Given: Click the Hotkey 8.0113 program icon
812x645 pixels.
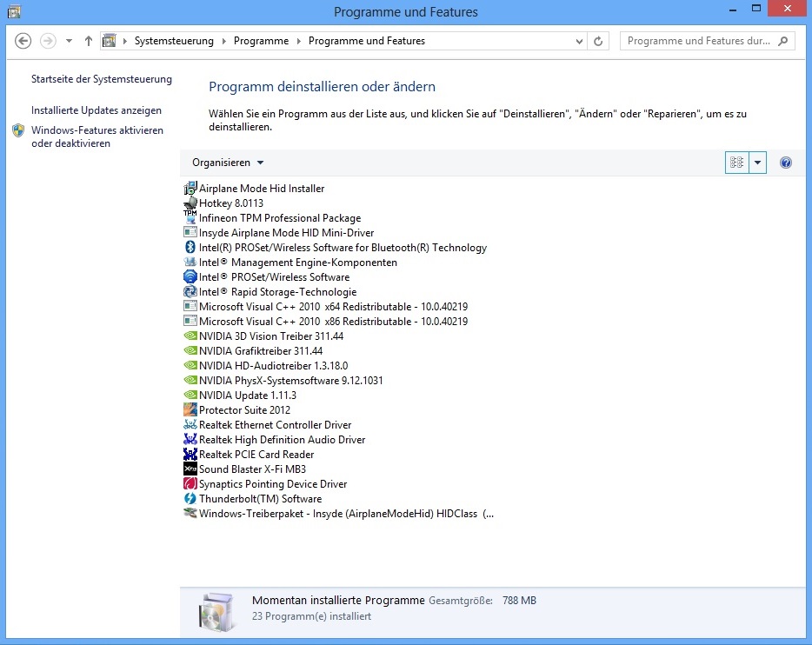Looking at the screenshot, I should click(190, 203).
